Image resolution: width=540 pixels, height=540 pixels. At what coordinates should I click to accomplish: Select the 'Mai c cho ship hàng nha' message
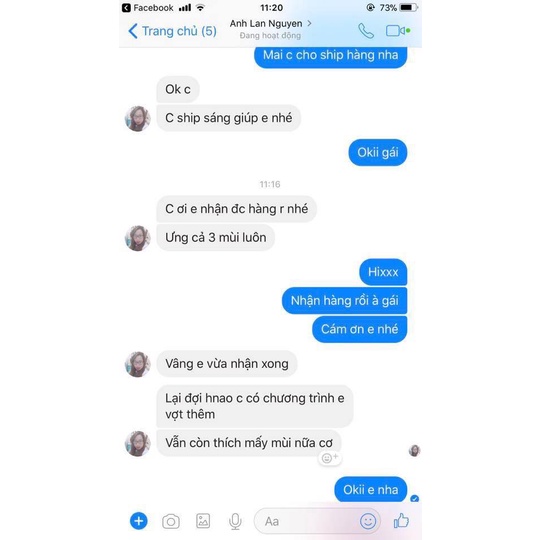click(x=331, y=56)
